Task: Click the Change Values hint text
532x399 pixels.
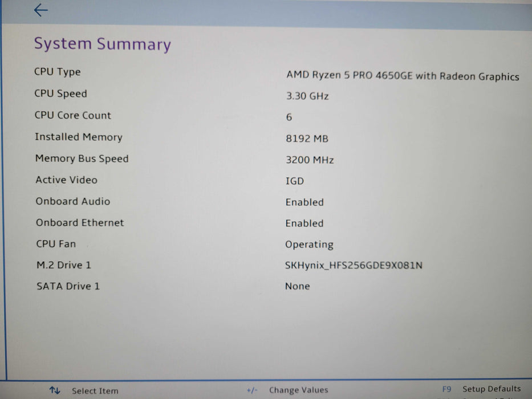Action: pyautogui.click(x=299, y=390)
